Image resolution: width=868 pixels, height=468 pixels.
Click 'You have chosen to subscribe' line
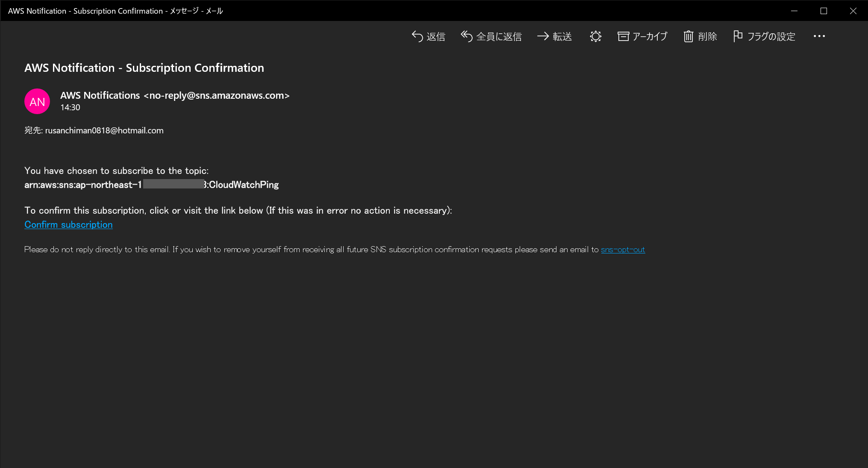(x=116, y=171)
